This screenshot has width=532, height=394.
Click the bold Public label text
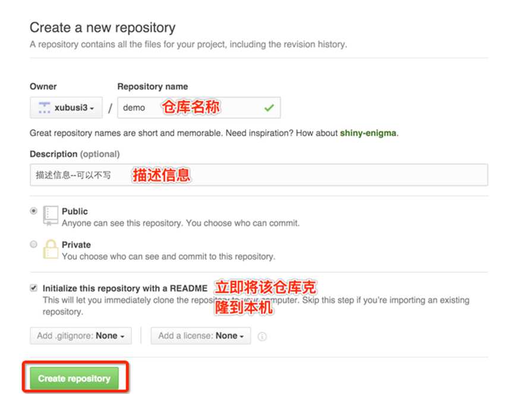tap(74, 211)
